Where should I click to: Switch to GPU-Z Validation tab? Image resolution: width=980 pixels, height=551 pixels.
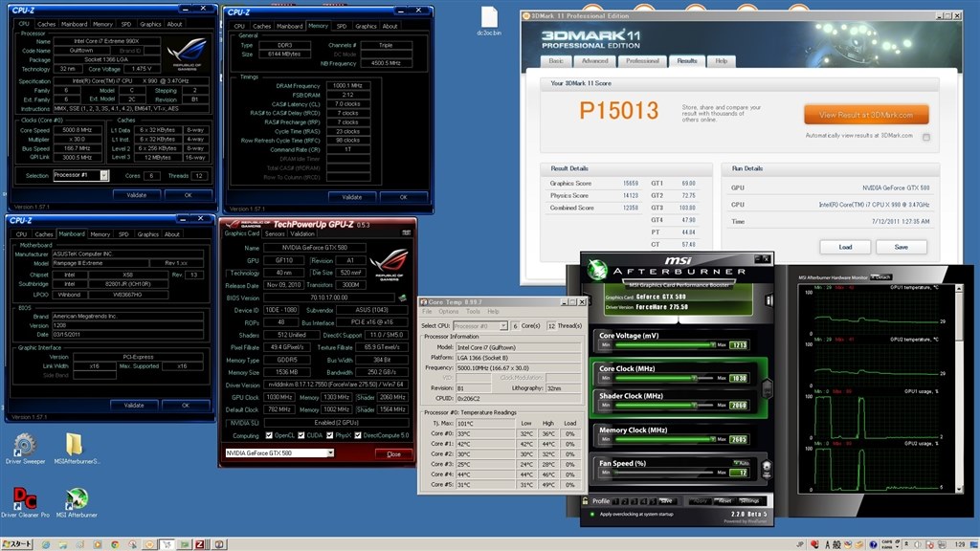pyautogui.click(x=302, y=233)
